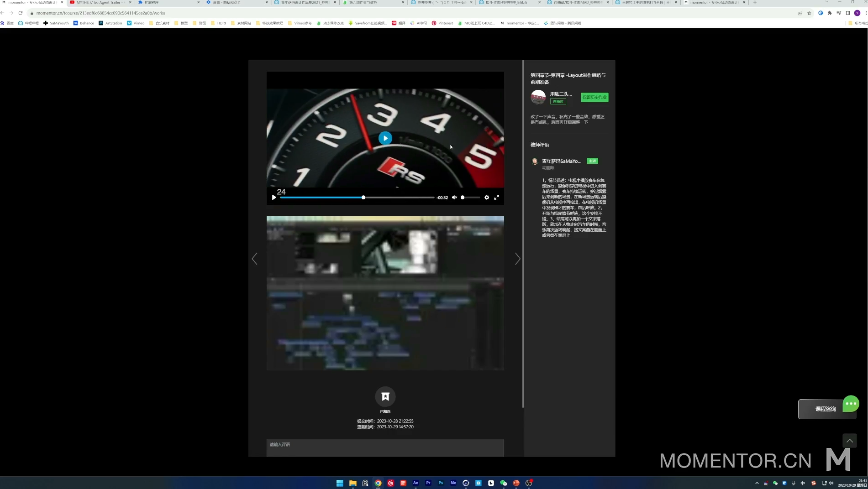The image size is (868, 489).
Task: Open the Windows Start menu
Action: (340, 483)
